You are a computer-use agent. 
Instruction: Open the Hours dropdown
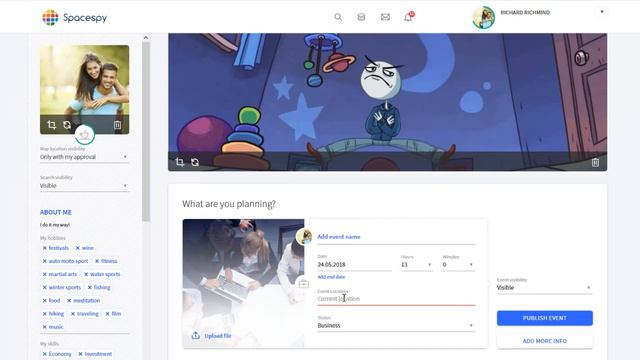pos(416,264)
